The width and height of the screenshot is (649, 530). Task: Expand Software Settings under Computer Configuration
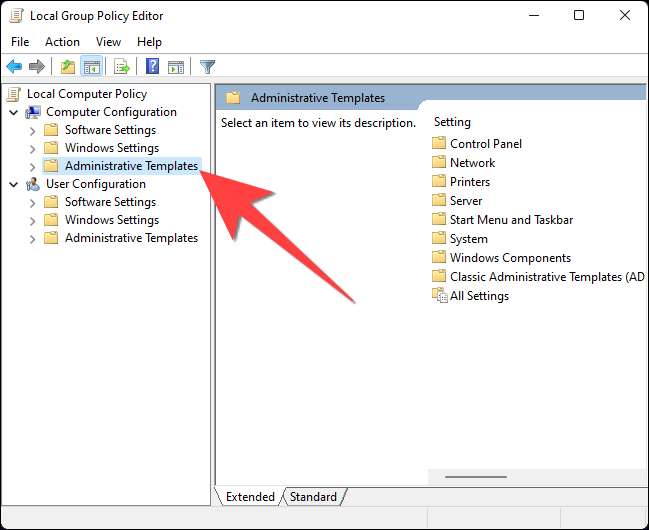(x=33, y=131)
